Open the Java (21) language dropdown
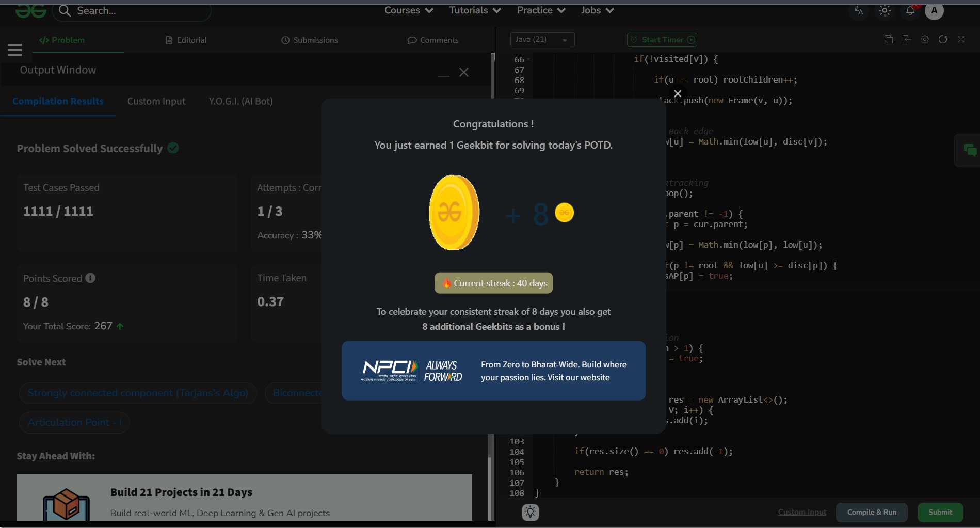The width and height of the screenshot is (980, 528). pyautogui.click(x=542, y=40)
